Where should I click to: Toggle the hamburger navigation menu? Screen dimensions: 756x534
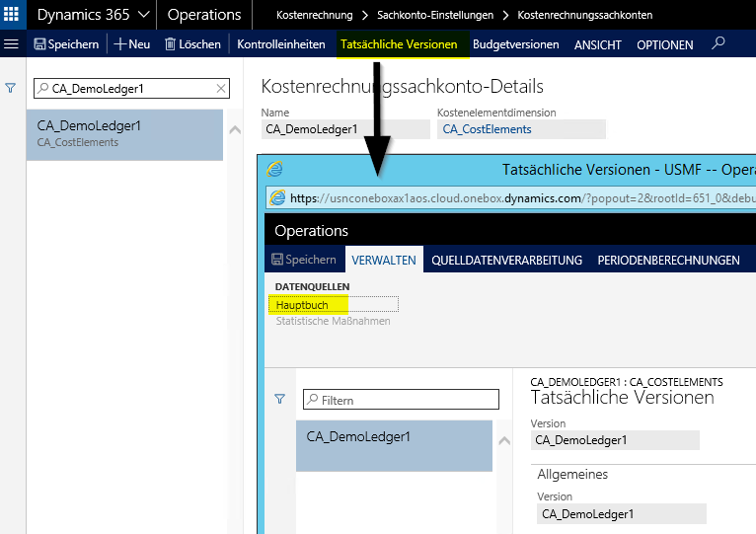point(12,44)
